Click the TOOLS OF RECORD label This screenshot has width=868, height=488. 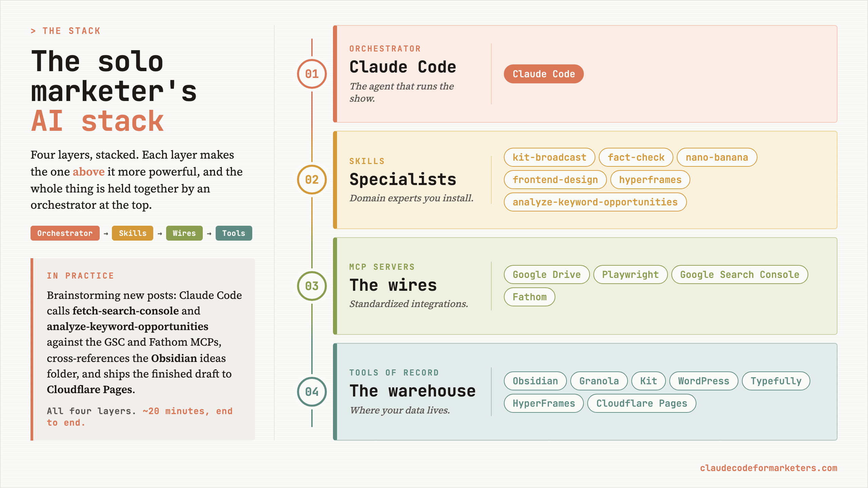394,373
